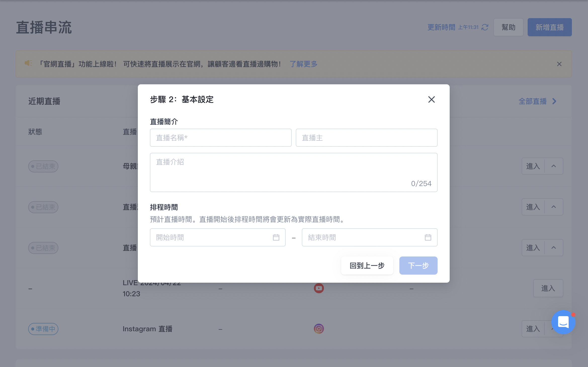Open the 全部直播 link
This screenshot has height=367, width=588.
pos(532,101)
